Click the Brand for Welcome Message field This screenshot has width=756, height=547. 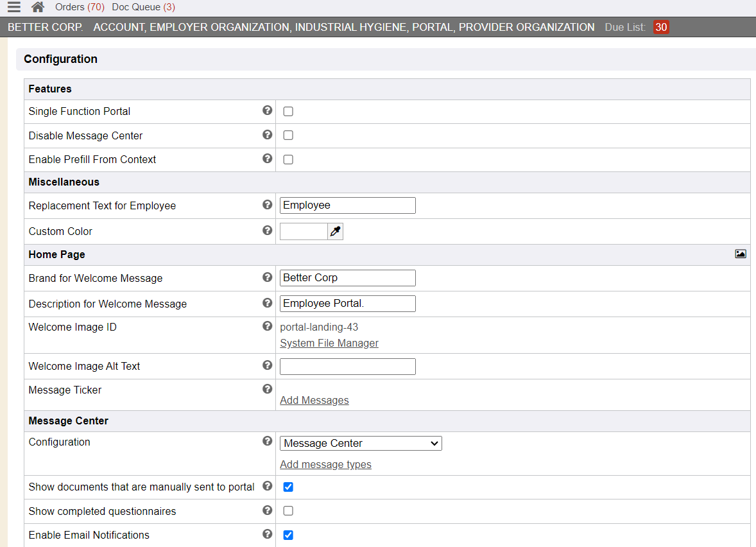(347, 278)
